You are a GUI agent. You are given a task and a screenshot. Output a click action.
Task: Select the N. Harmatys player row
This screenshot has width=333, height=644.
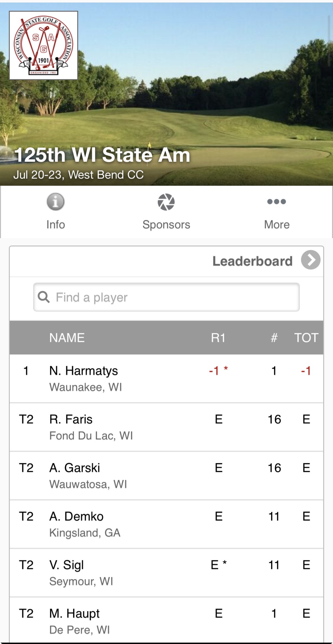tap(166, 378)
